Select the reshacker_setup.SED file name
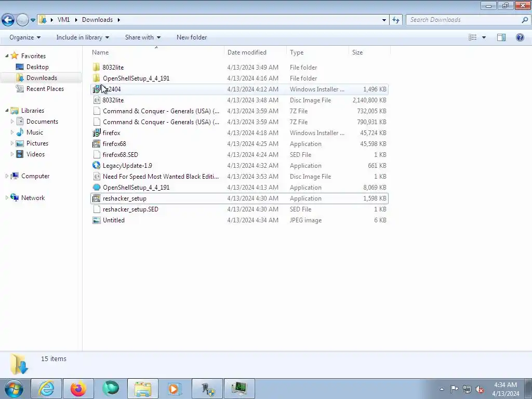Screen dimensions: 532x399 click(130, 209)
